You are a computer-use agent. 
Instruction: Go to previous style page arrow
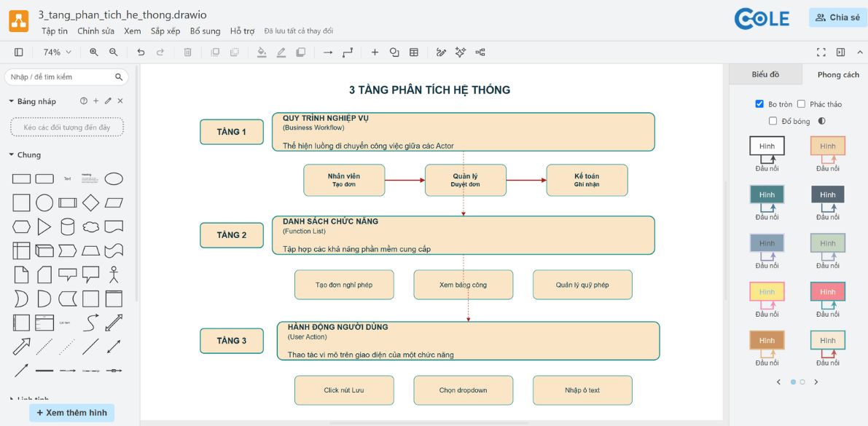(779, 382)
